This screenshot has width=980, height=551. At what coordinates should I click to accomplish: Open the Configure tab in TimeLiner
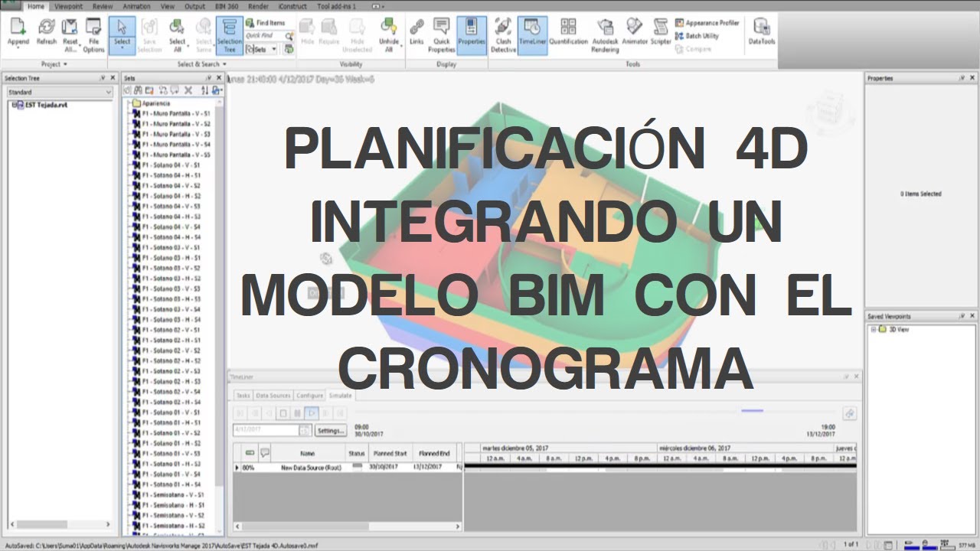(310, 396)
